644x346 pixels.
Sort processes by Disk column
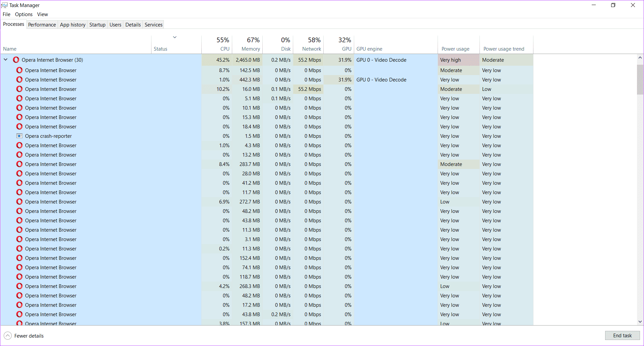(278, 45)
